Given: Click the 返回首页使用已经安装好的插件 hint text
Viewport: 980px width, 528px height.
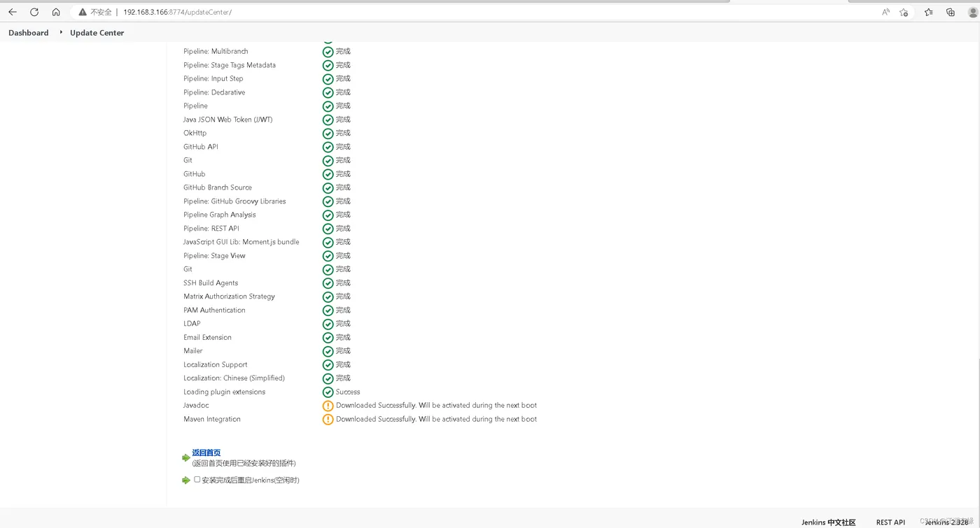Looking at the screenshot, I should 244,464.
